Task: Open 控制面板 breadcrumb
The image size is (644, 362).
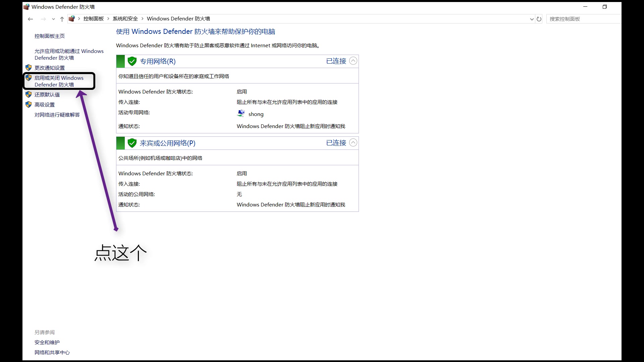Action: click(x=94, y=19)
